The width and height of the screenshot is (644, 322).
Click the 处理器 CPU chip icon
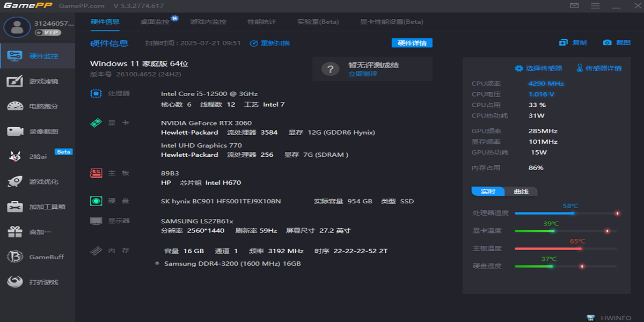[96, 93]
